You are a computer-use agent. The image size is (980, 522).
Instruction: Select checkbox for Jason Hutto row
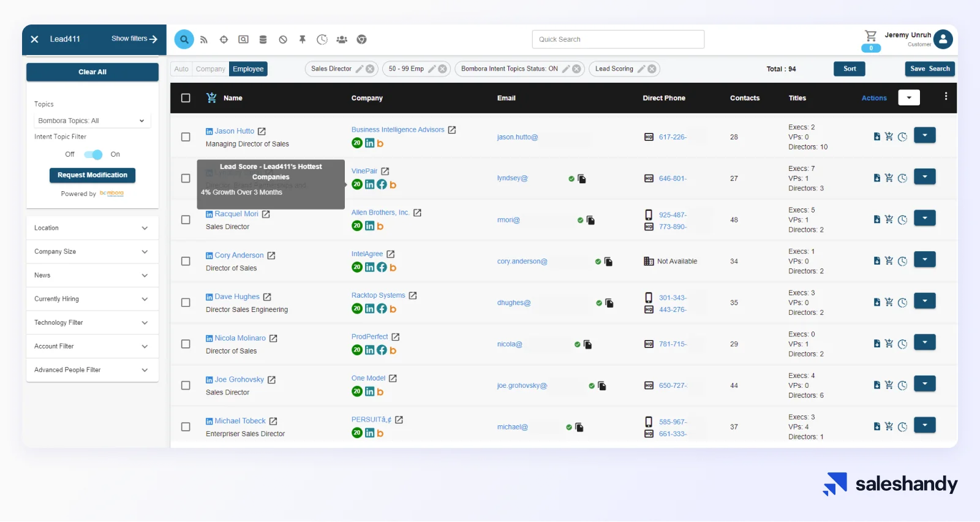[x=186, y=137]
